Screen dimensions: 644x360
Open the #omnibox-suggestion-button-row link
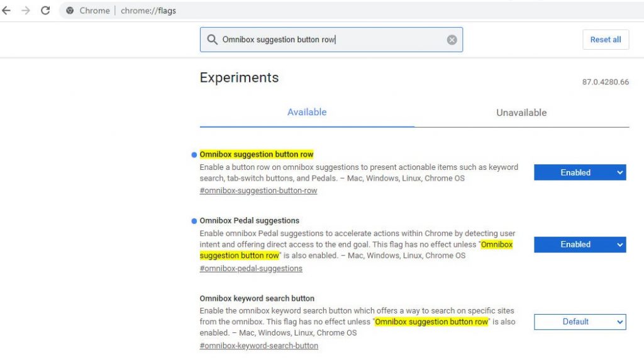258,191
